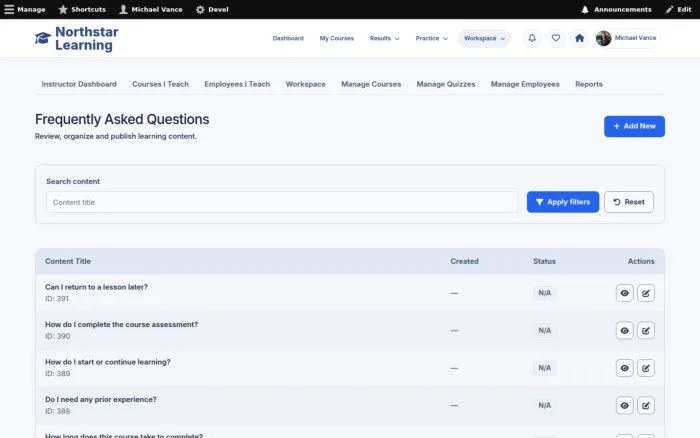Click Manage text in admin toolbar
Viewport: 700px width, 438px height.
click(31, 9)
